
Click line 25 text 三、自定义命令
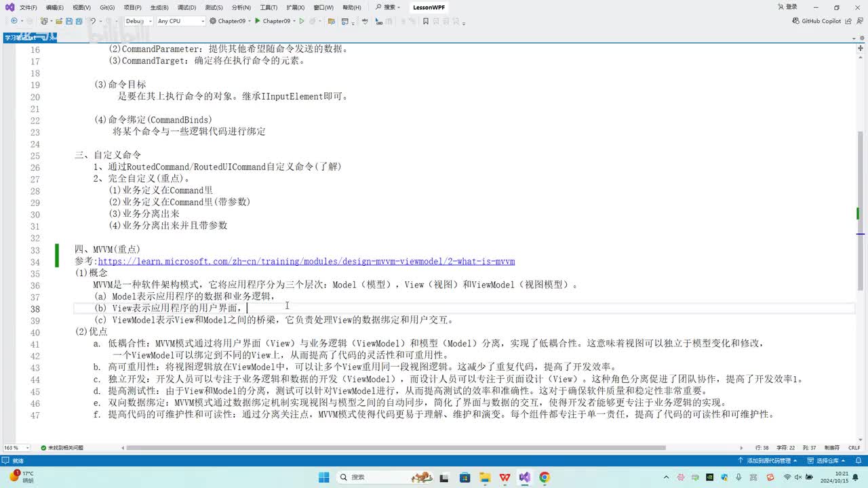click(108, 155)
